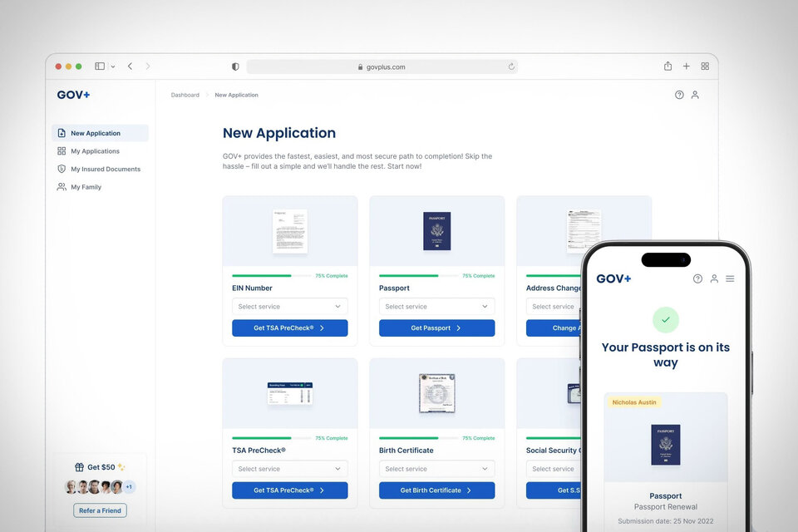Open the hamburger menu on the phone

[x=730, y=278]
